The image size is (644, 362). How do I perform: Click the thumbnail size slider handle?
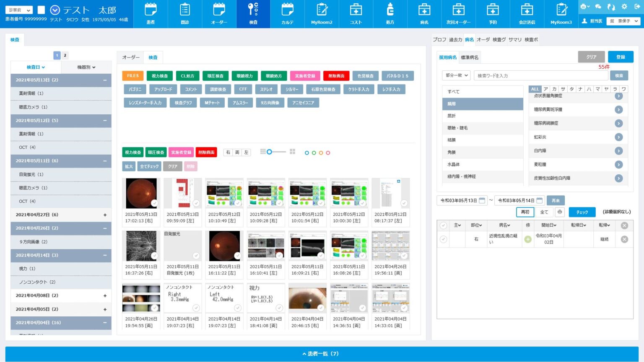[x=270, y=152]
